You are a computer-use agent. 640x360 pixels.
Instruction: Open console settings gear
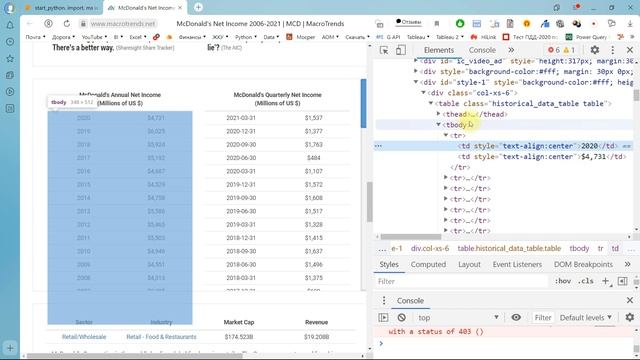point(630,317)
